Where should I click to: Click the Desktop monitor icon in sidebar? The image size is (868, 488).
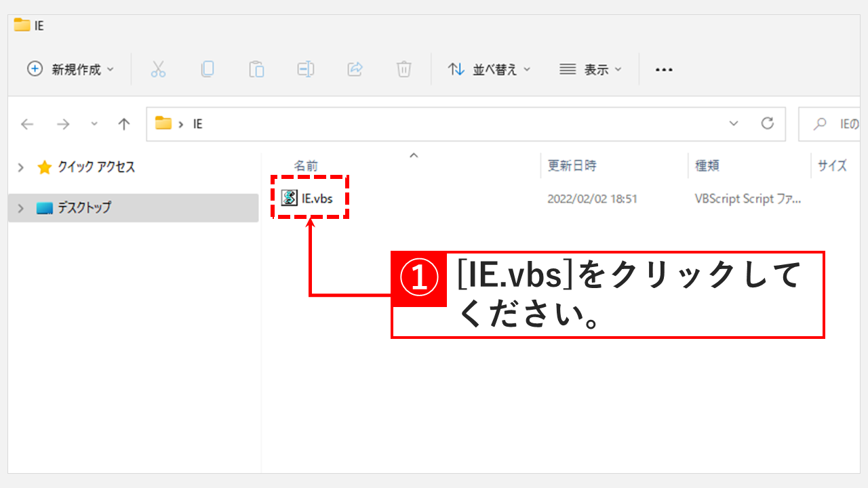[x=44, y=208]
